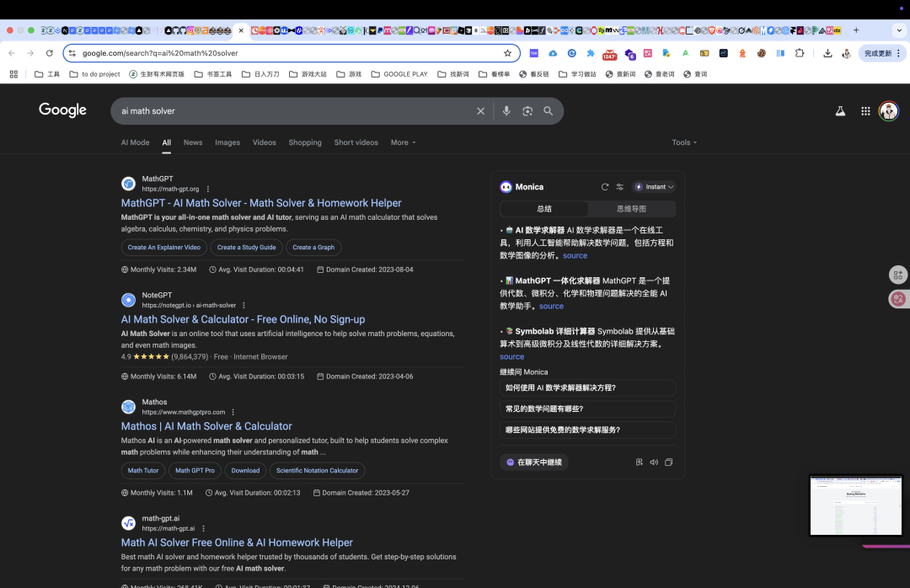Read Monica summary aloud
Screen dimensions: 910x588
654,462
